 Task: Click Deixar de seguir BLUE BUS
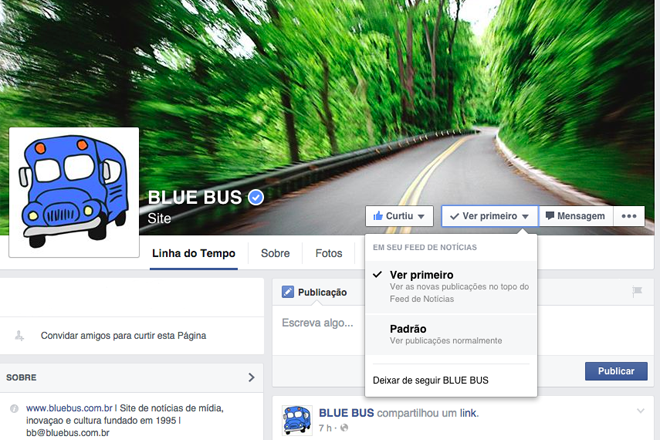pos(431,380)
